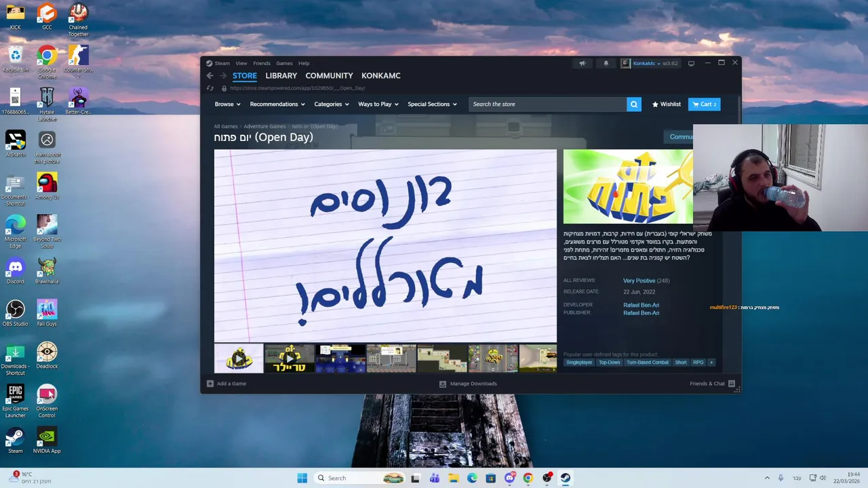This screenshot has height=488, width=868.
Task: Open developer Rafael Ben-Ari link
Action: point(641,305)
